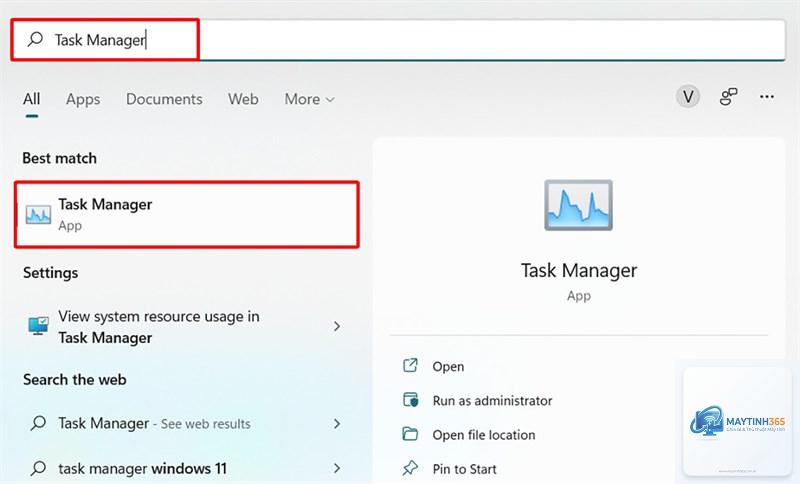
Task: Expand arrow for View system resource usage
Action: coord(337,326)
